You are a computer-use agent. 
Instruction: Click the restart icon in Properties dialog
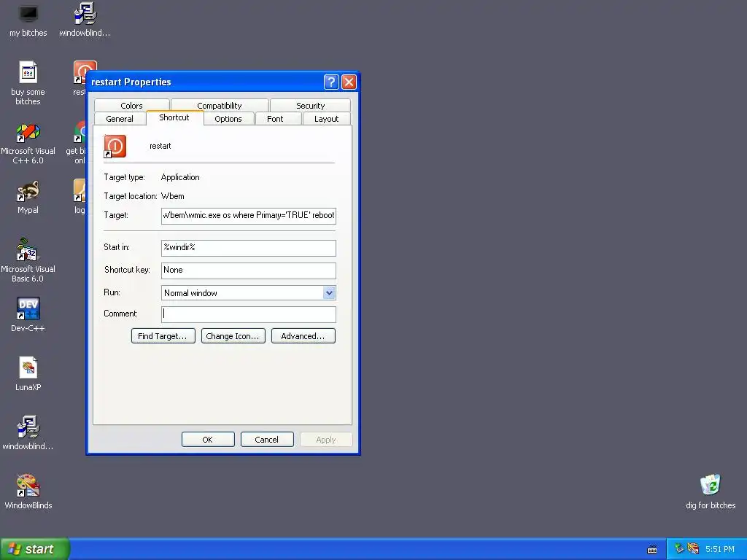coord(115,146)
